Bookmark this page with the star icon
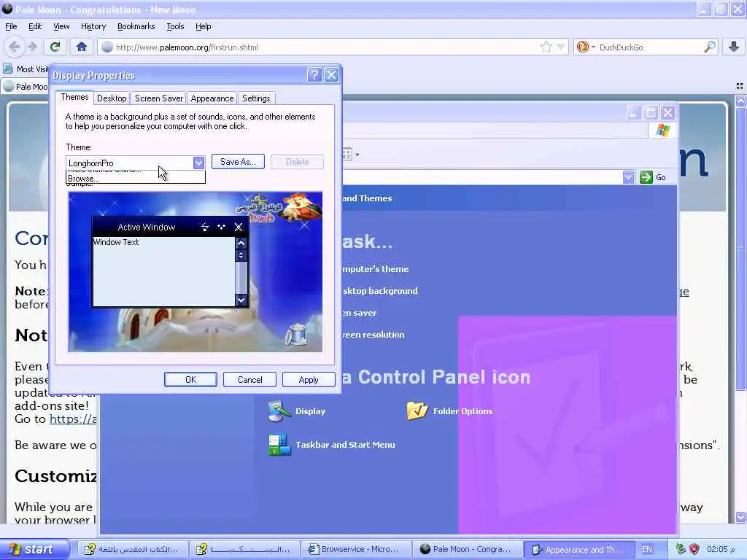The width and height of the screenshot is (747, 560). (546, 47)
